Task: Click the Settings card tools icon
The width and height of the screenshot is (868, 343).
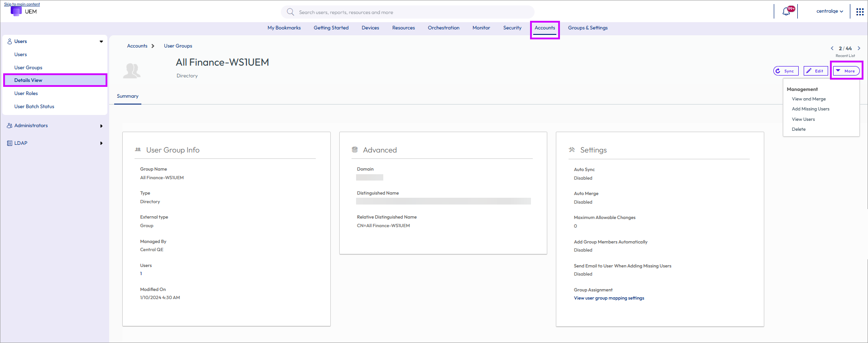Action: [x=572, y=150]
